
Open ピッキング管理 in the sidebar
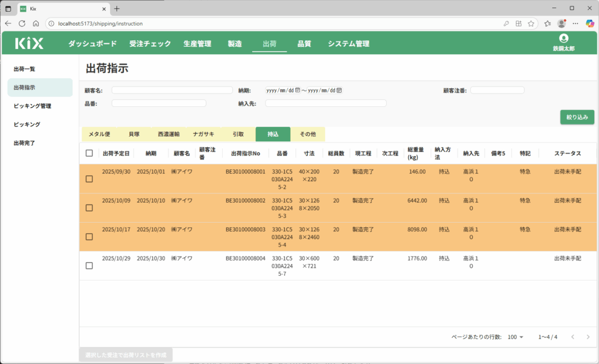tap(32, 106)
